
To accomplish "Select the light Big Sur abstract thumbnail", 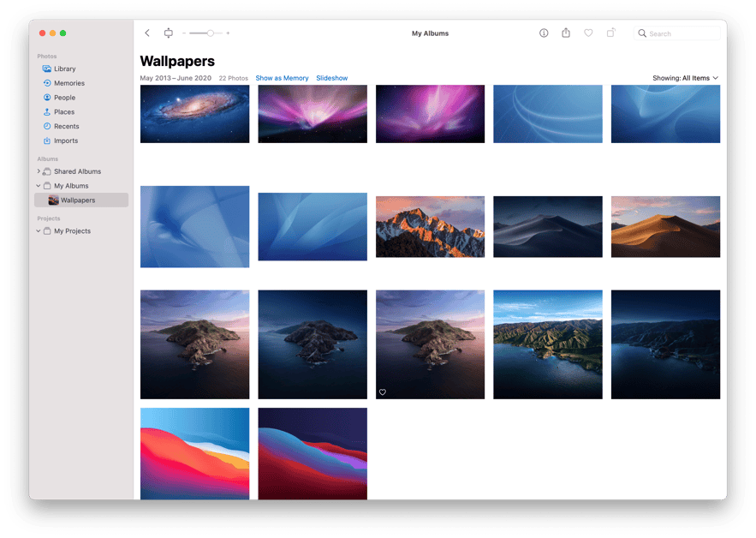I will point(195,453).
